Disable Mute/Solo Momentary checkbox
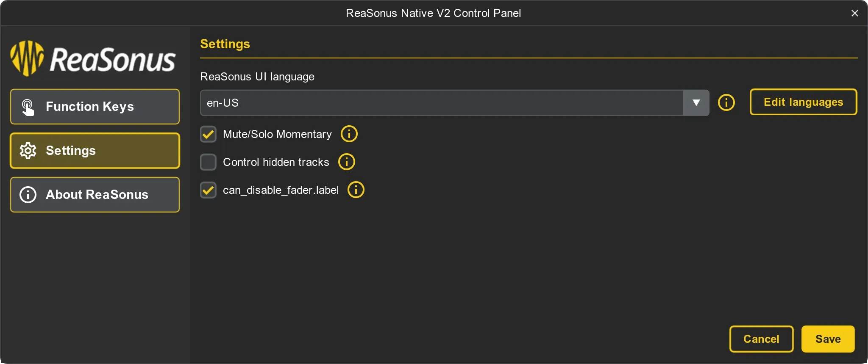Screen dimensions: 868x364 click(x=208, y=134)
